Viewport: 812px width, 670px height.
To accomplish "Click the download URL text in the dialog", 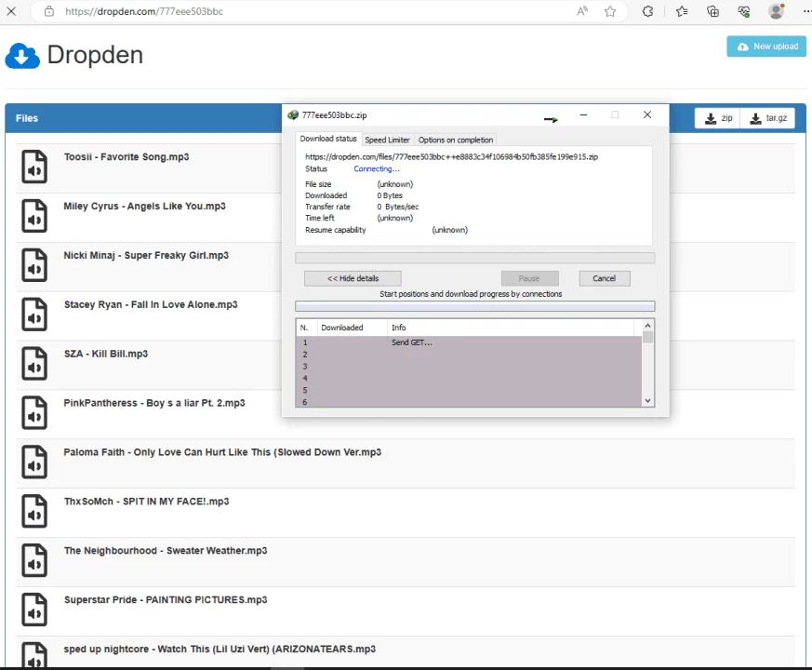I will [451, 156].
